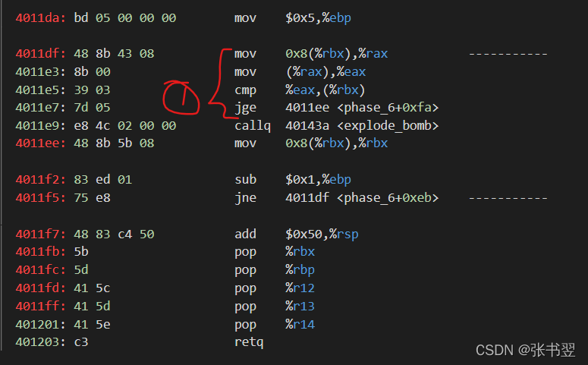Click the 'cmp' mnemonic

(x=245, y=90)
